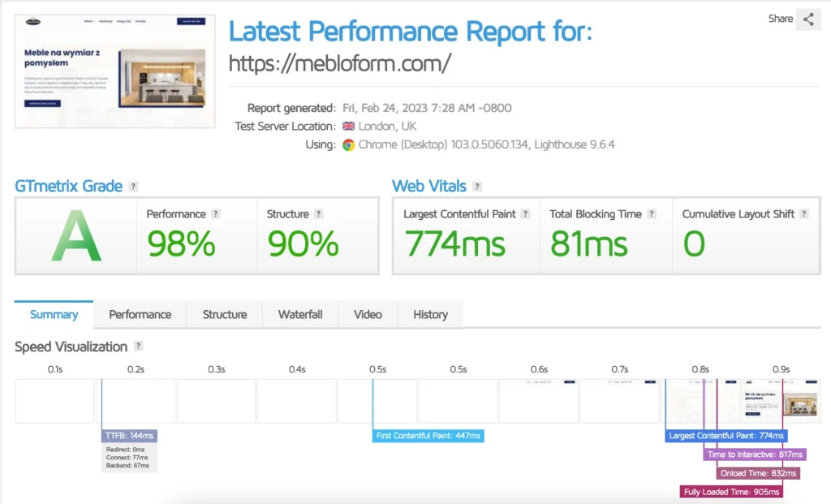Click First Contentful Paint: 447ms marker
Image resolution: width=831 pixels, height=504 pixels.
[429, 436]
